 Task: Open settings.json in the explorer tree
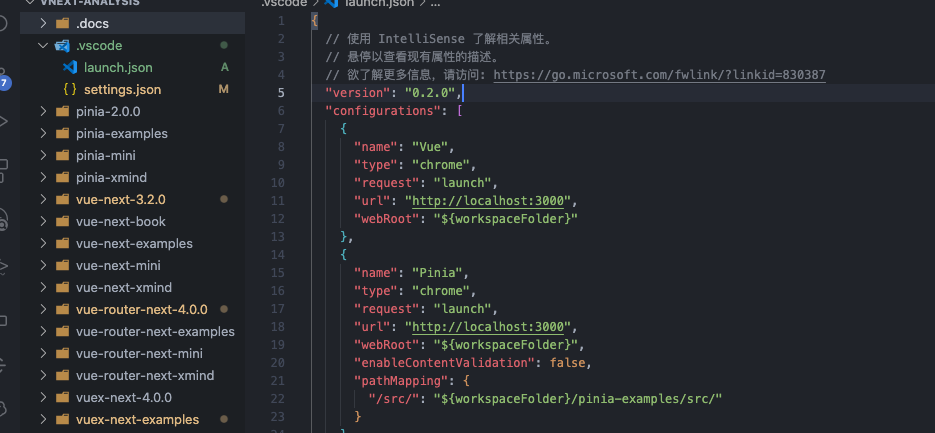pyautogui.click(x=122, y=89)
